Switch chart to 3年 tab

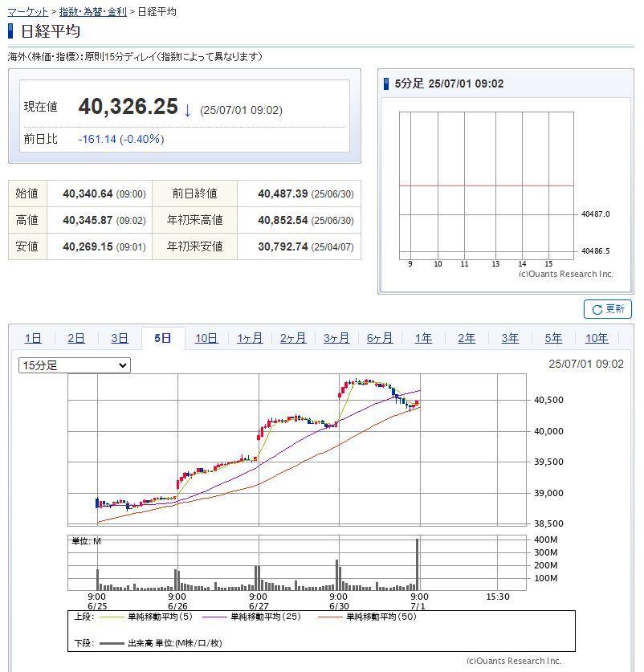510,338
